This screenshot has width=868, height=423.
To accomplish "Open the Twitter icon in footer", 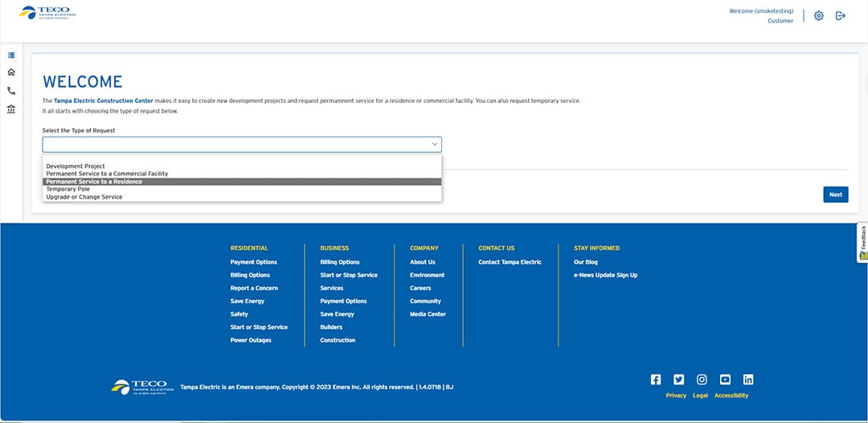I will pos(679,380).
